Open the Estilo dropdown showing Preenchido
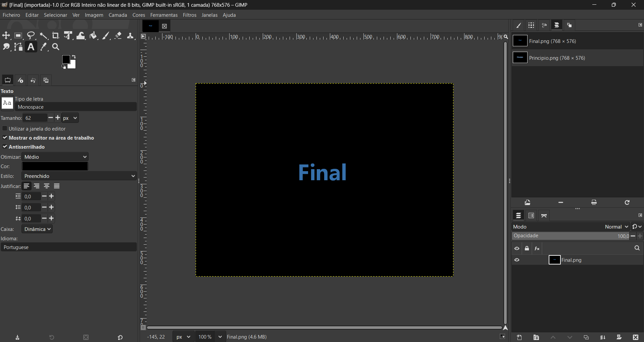The image size is (644, 342). [x=79, y=176]
